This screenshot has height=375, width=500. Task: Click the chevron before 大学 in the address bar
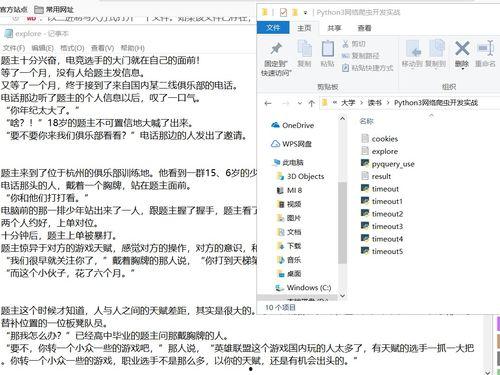335,103
